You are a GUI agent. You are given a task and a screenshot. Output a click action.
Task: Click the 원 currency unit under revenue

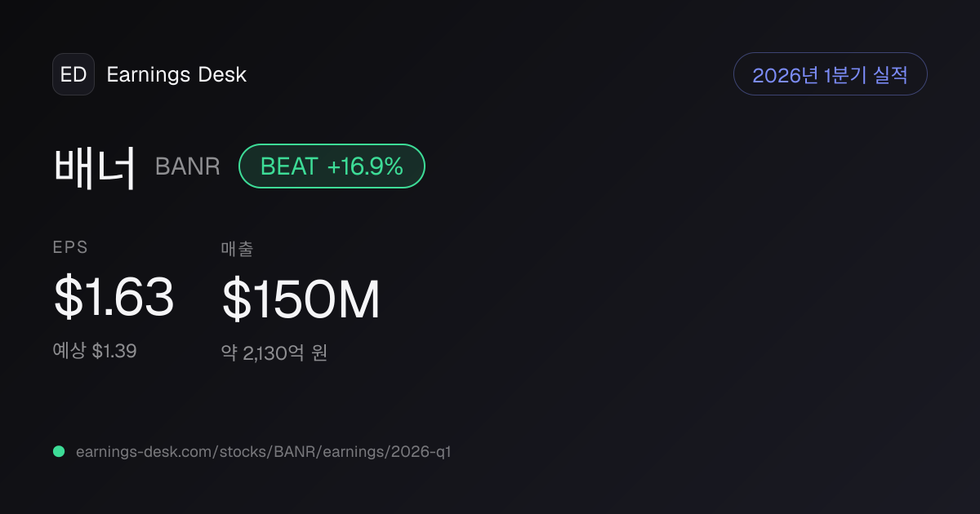[319, 353]
